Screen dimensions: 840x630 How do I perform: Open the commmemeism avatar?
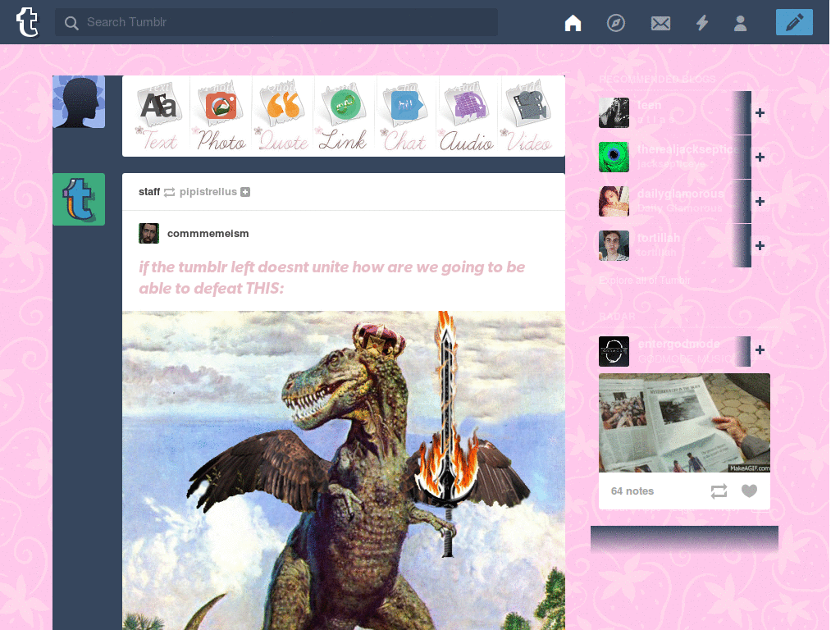(x=149, y=234)
